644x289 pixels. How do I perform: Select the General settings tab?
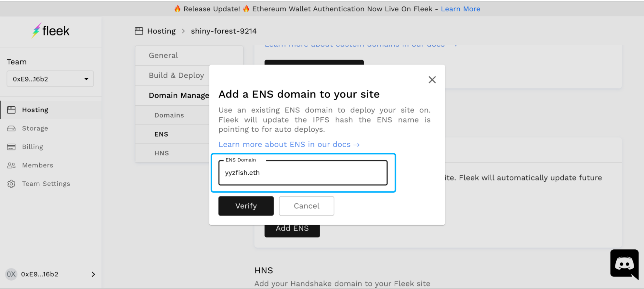(x=163, y=55)
